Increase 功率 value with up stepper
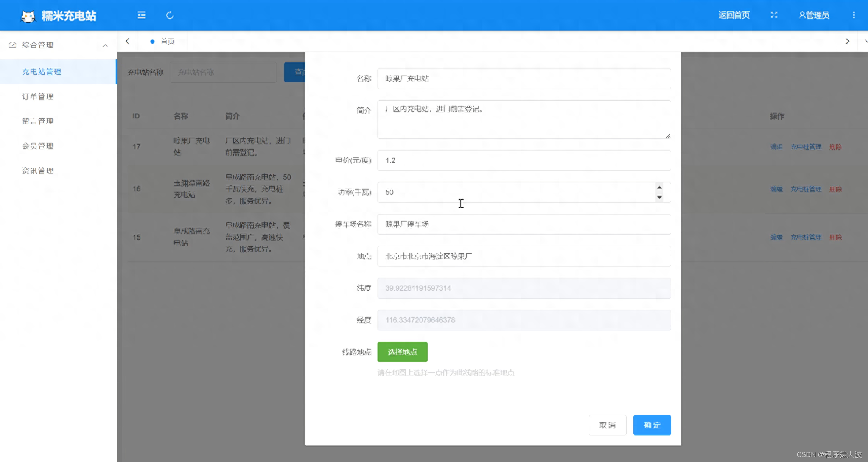This screenshot has width=868, height=462. click(660, 188)
